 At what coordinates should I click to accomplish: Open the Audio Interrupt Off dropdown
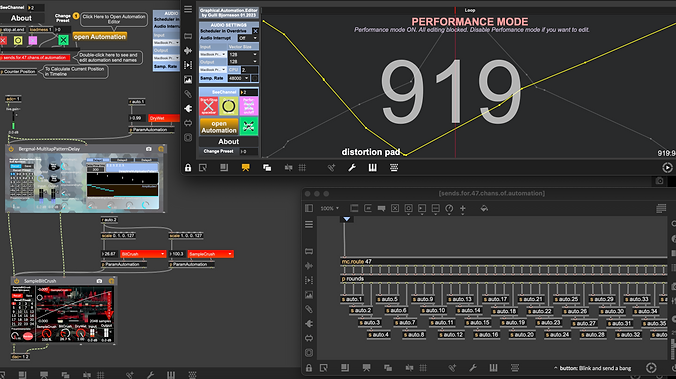(x=248, y=38)
